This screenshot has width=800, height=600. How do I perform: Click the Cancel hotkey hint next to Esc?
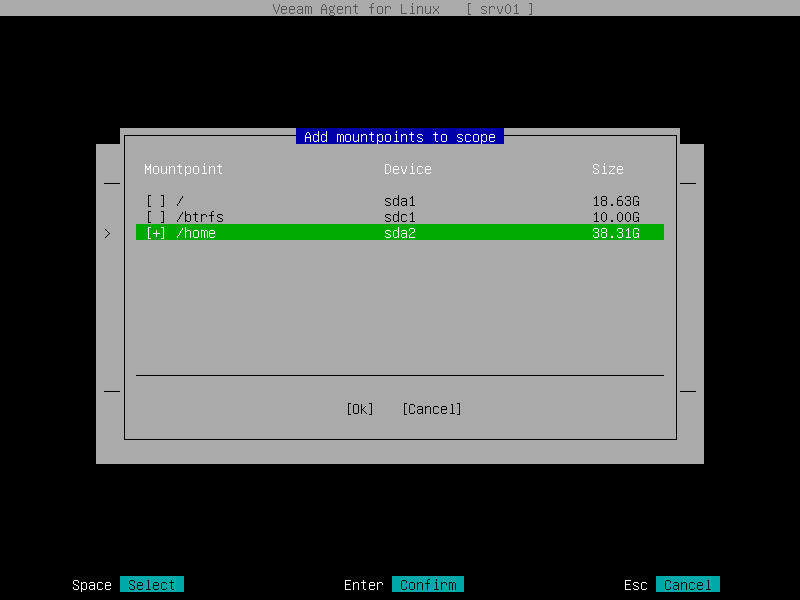point(687,584)
